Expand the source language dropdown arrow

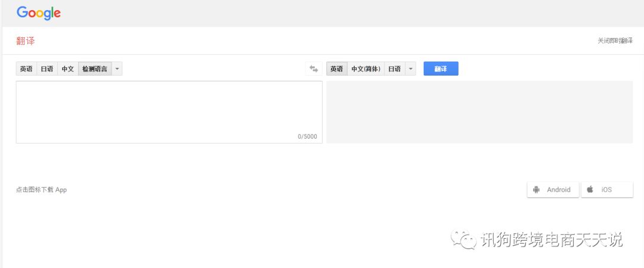[117, 69]
